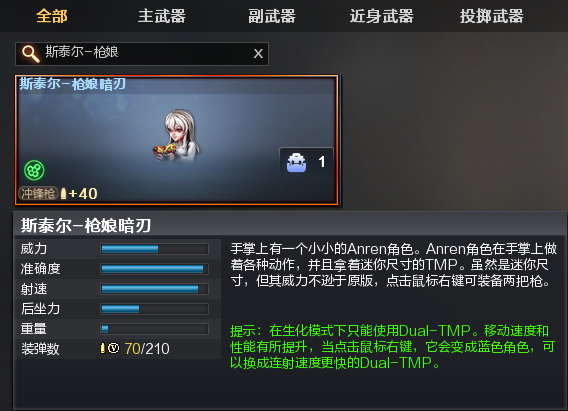This screenshot has width=568, height=411.
Task: Select the 斯泰尔-枪娘暗刃 weapon card
Action: point(176,140)
